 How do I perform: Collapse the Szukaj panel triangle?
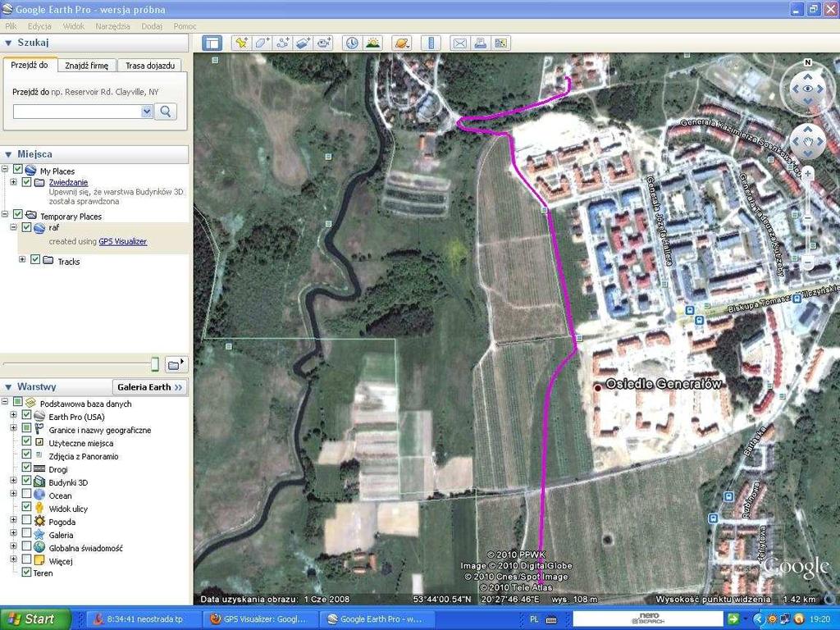8,43
